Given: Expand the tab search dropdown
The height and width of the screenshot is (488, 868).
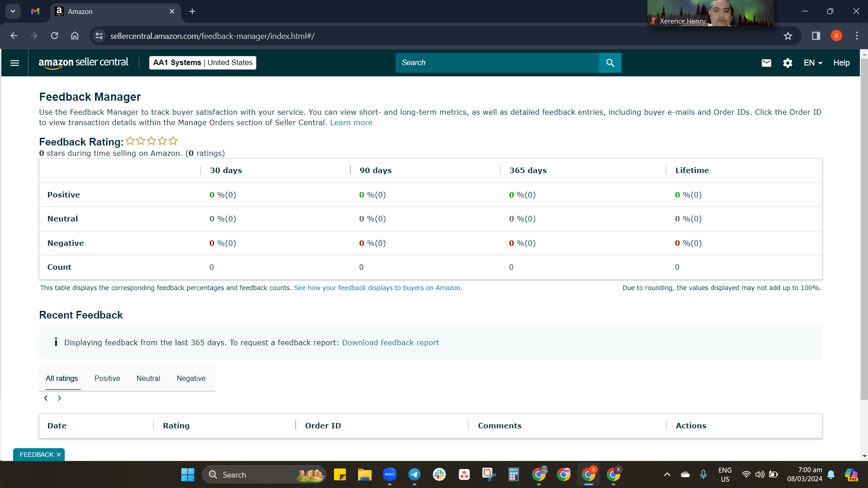Looking at the screenshot, I should point(13,11).
